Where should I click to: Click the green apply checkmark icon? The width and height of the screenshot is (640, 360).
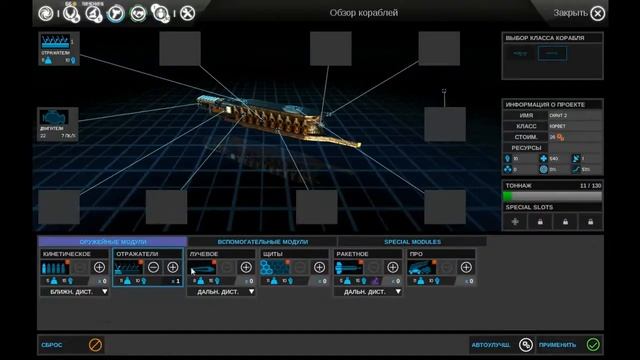tap(593, 345)
